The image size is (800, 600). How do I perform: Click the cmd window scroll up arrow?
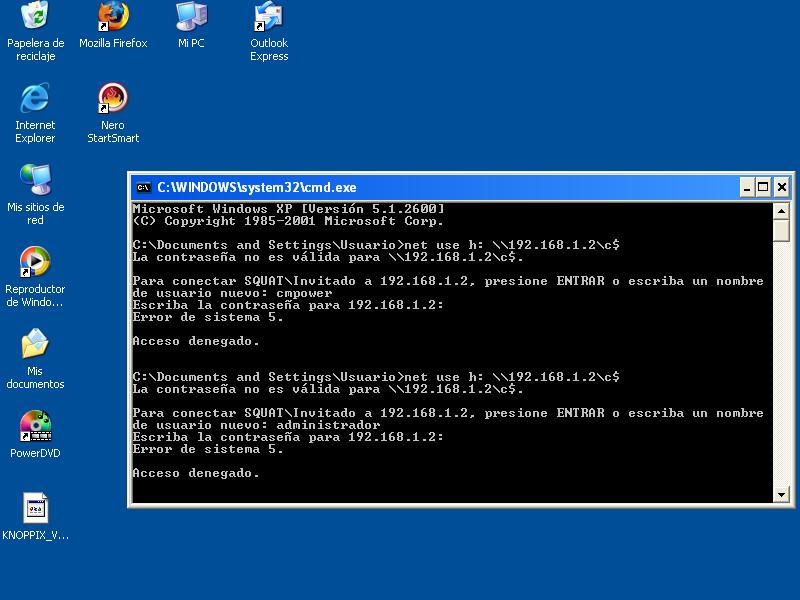point(781,211)
